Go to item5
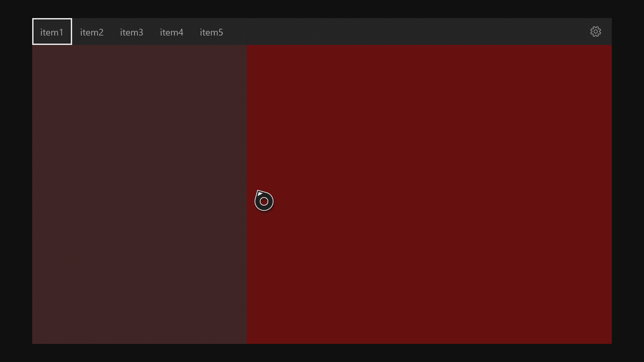The width and height of the screenshot is (644, 362). [211, 32]
